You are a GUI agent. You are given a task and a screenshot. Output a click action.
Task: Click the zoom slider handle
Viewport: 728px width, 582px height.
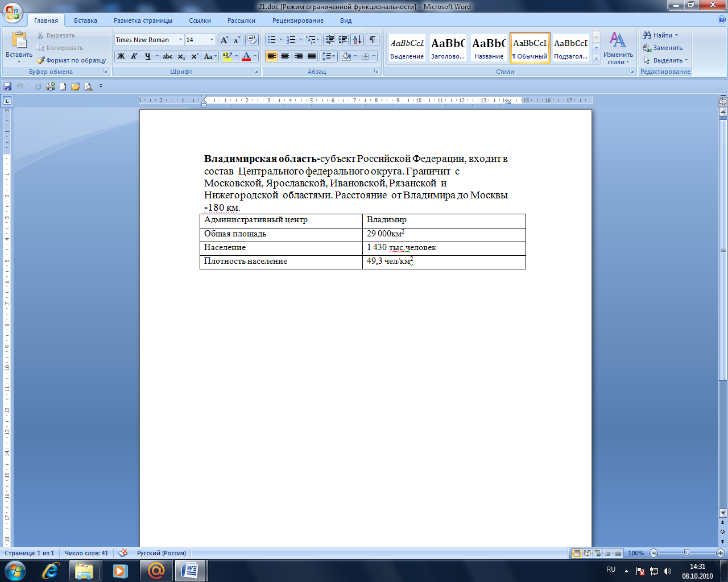coord(686,553)
